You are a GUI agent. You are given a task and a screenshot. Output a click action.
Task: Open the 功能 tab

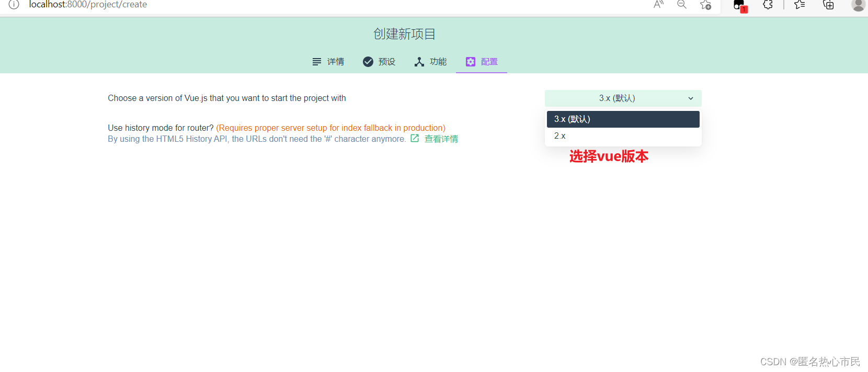[x=430, y=62]
